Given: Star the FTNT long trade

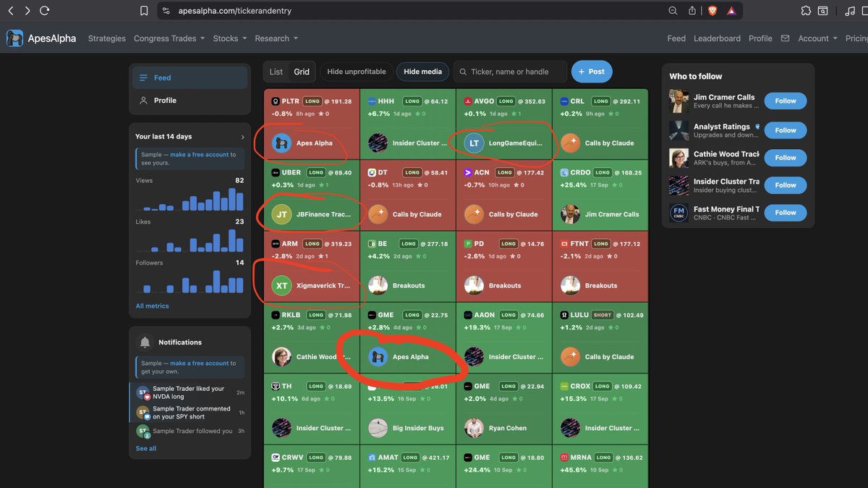Looking at the screenshot, I should point(610,256).
